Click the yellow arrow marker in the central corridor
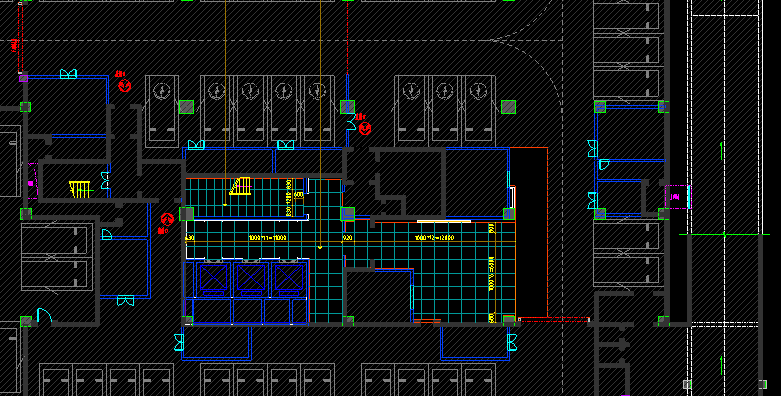The height and width of the screenshot is (396, 781). [x=320, y=246]
